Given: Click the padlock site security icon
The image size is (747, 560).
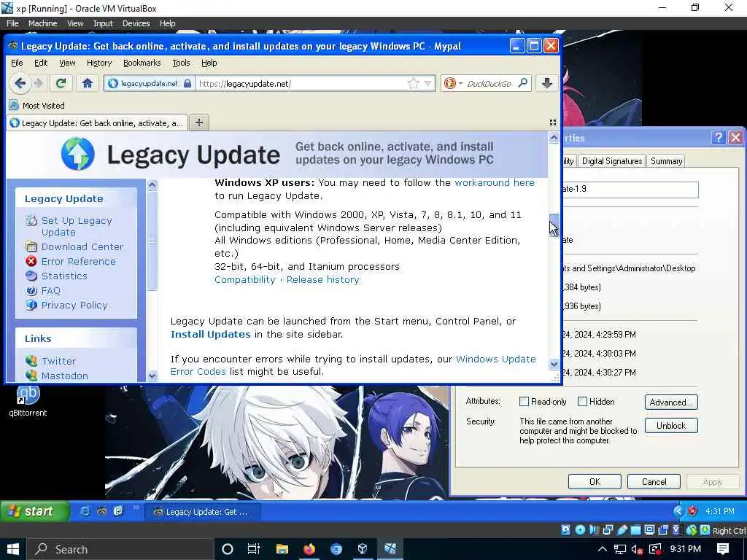Looking at the screenshot, I should coord(187,83).
